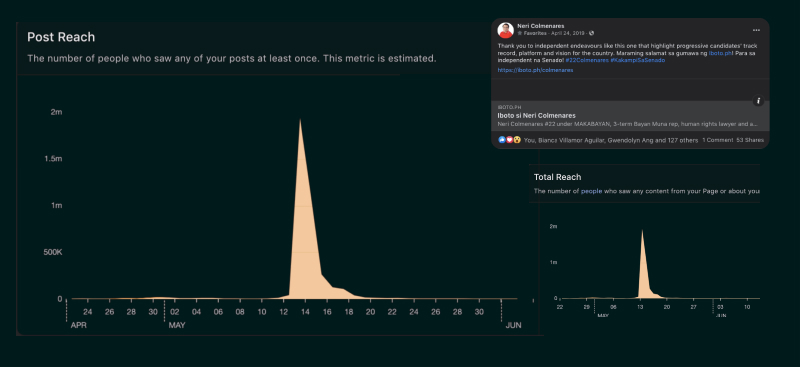View the 1 Comment count

coord(718,140)
